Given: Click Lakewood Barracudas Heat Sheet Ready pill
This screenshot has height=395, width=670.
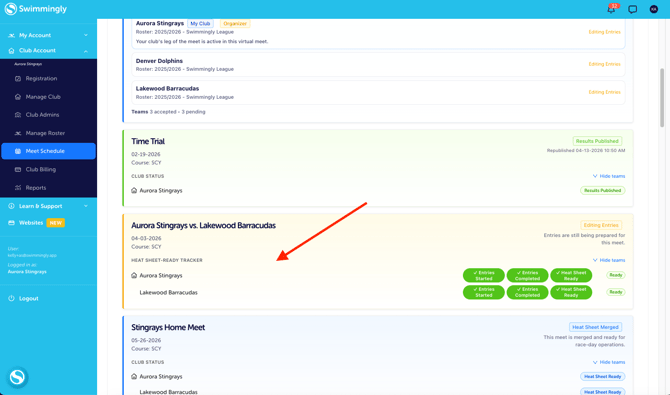Looking at the screenshot, I should [x=571, y=292].
